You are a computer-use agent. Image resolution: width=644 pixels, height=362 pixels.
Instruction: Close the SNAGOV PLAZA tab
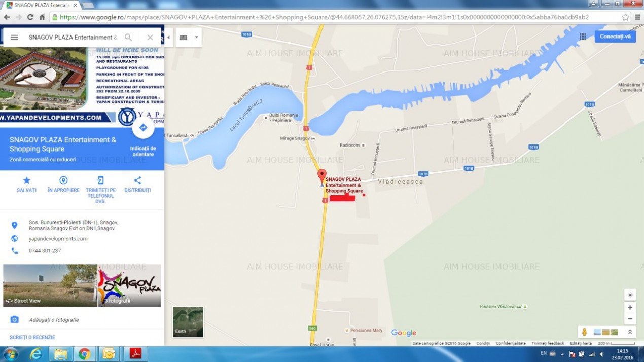pos(75,5)
